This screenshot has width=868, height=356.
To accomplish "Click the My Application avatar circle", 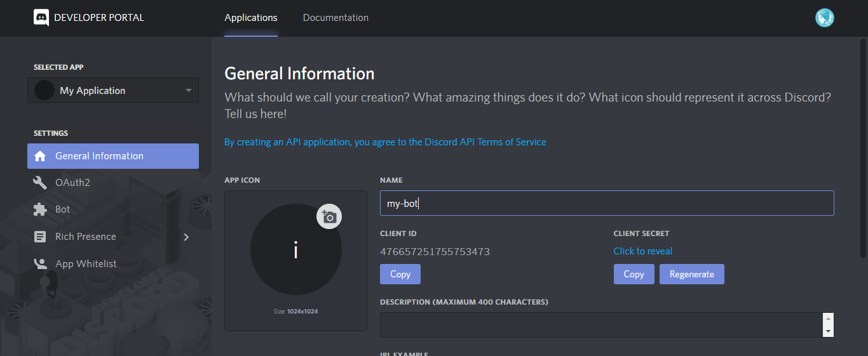I will [44, 90].
